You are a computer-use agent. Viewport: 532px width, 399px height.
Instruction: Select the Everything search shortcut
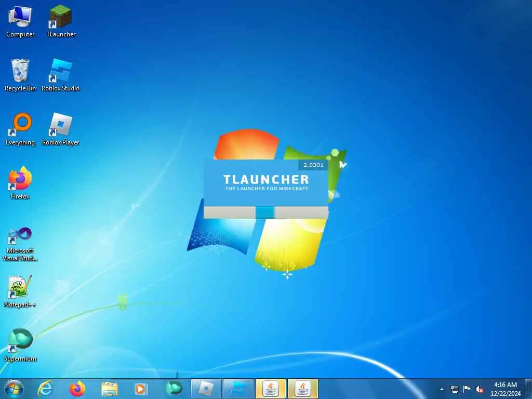click(x=20, y=129)
